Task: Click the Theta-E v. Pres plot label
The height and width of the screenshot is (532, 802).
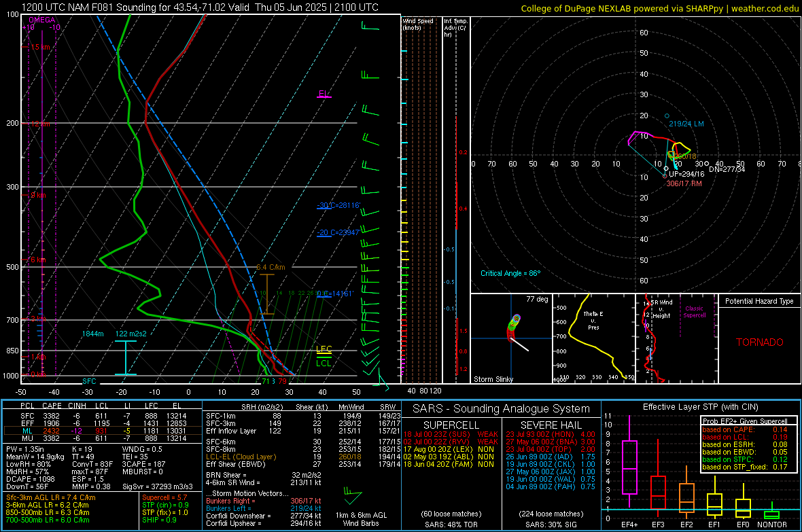Action: pyautogui.click(x=593, y=320)
